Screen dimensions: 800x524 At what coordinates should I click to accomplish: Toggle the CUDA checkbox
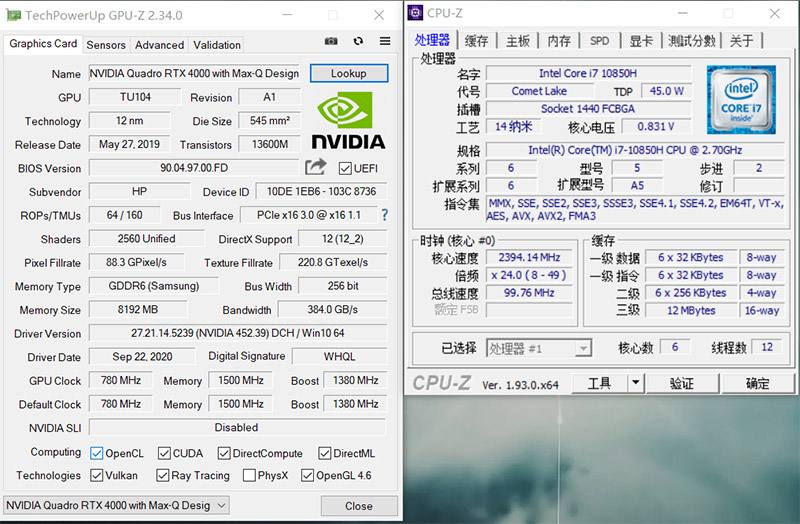pos(164,453)
